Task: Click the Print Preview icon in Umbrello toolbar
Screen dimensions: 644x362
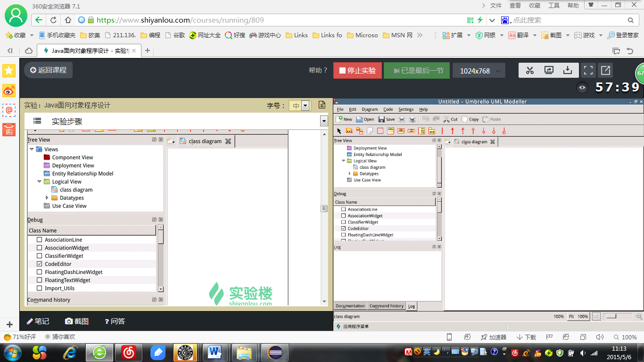Action: point(413,119)
